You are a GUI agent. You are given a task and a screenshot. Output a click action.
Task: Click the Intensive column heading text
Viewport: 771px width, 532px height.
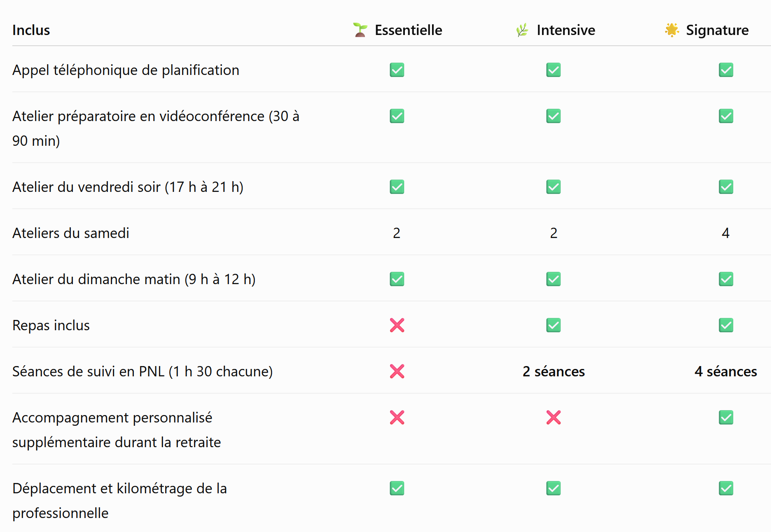pos(566,30)
